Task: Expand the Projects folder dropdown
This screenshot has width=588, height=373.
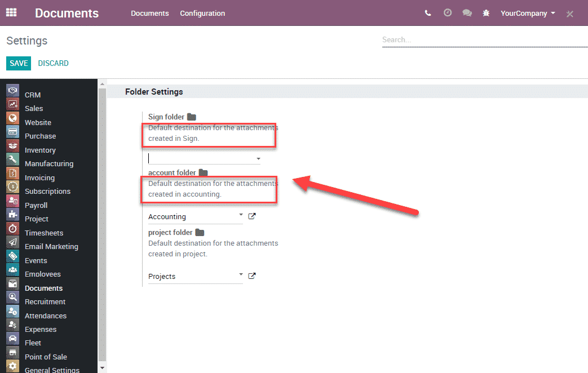Action: tap(241, 275)
